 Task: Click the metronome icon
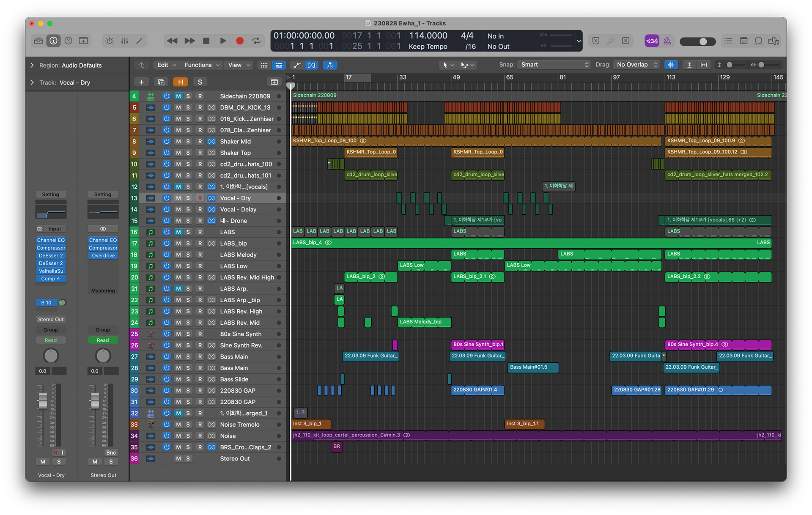pos(667,41)
